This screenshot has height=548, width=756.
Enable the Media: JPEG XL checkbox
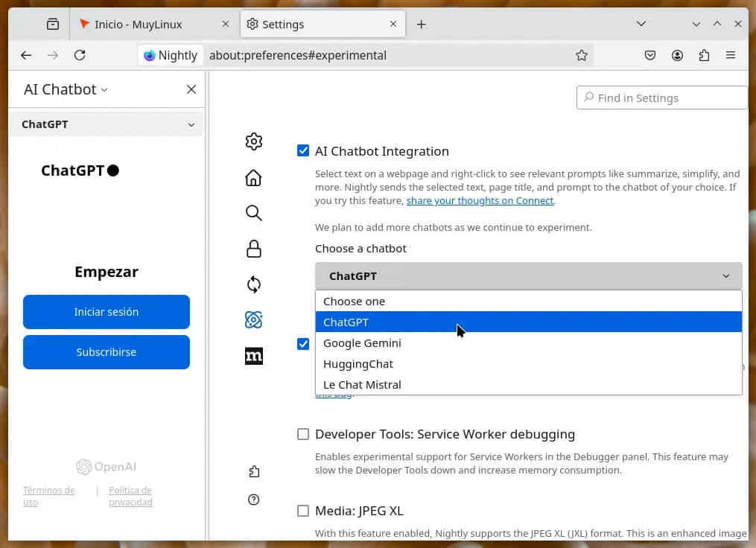click(x=303, y=511)
